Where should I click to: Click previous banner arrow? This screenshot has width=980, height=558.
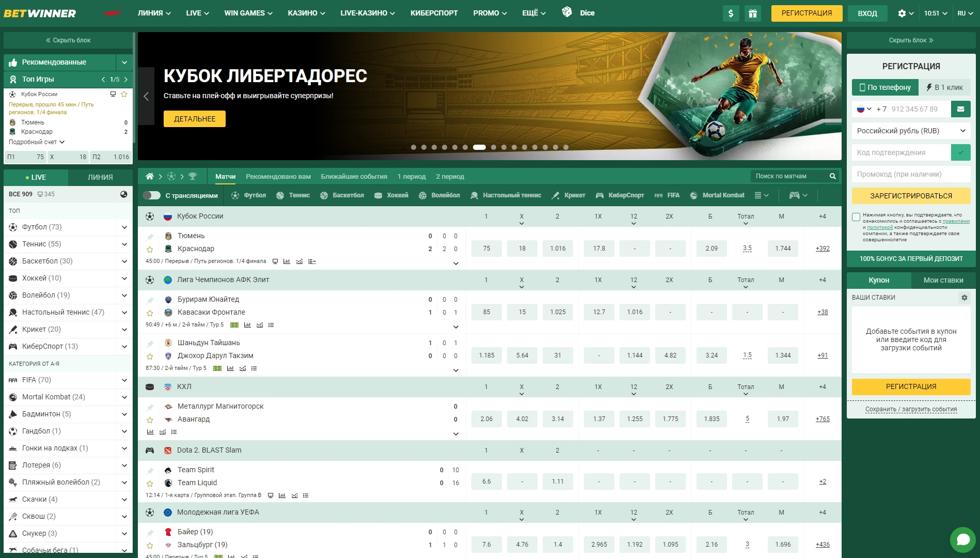[x=146, y=96]
